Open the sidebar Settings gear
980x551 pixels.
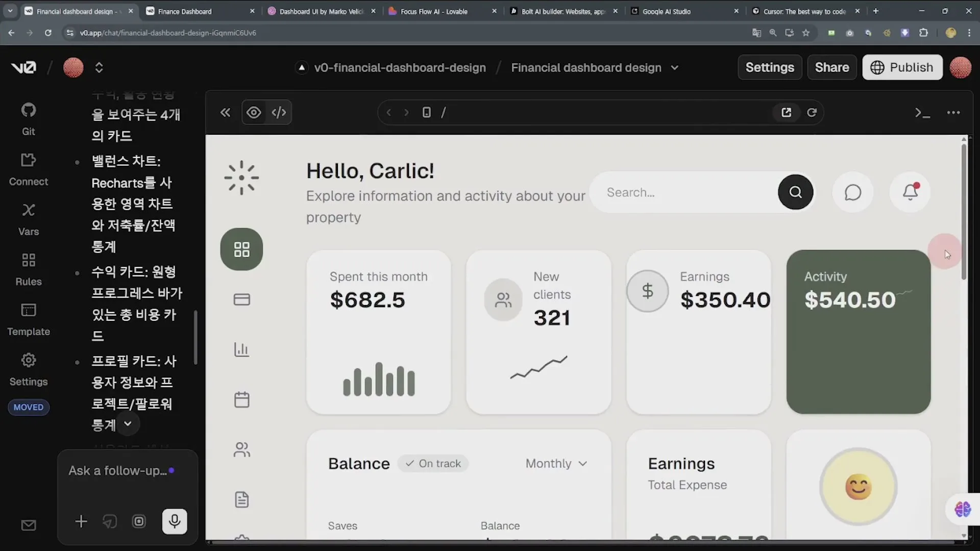29,369
